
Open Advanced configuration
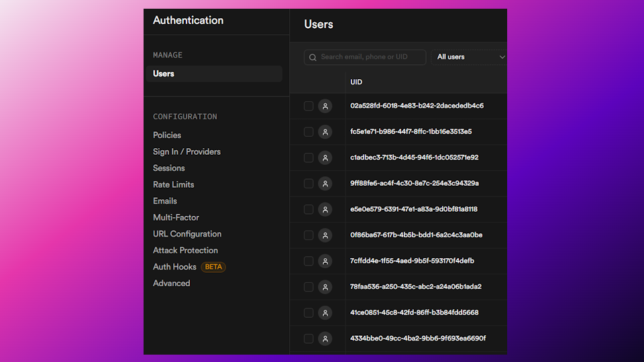171,283
